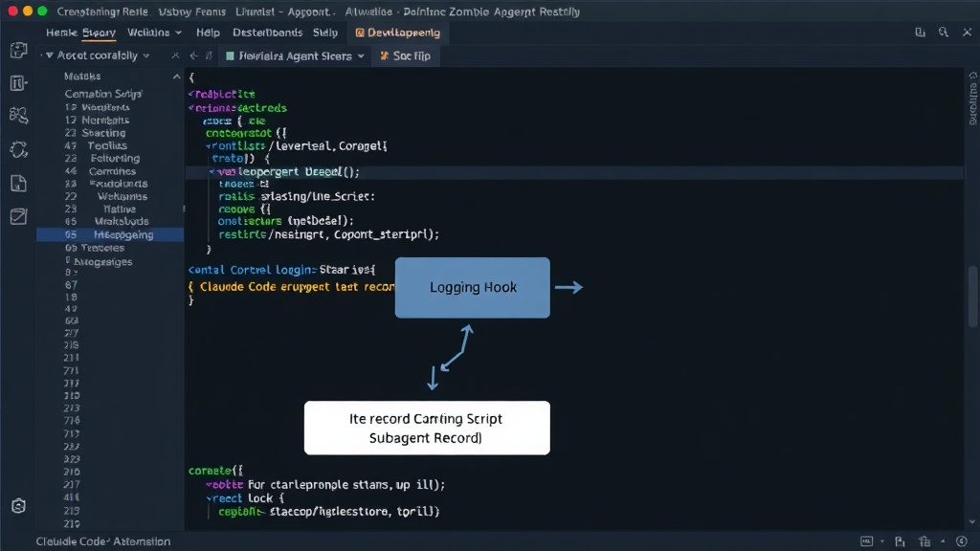Switch to the Development tab
980x551 pixels.
[x=397, y=33]
